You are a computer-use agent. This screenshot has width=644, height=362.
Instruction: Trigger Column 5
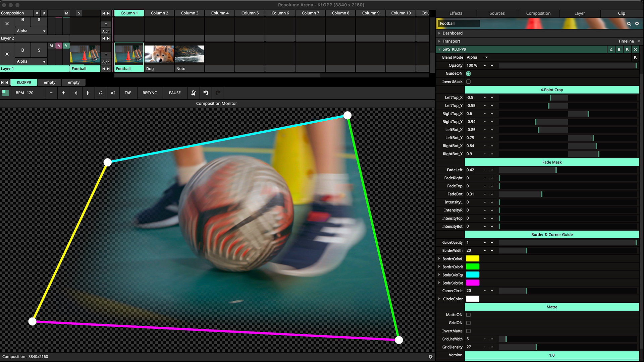click(250, 13)
